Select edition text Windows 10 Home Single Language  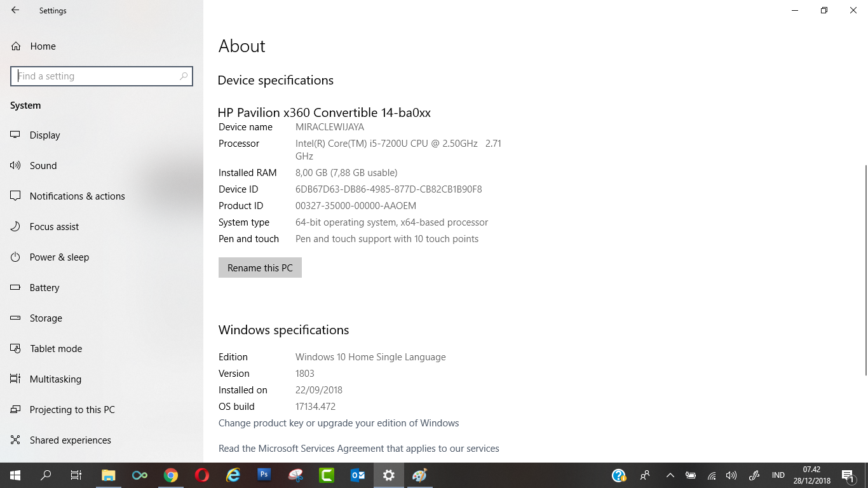tap(370, 357)
